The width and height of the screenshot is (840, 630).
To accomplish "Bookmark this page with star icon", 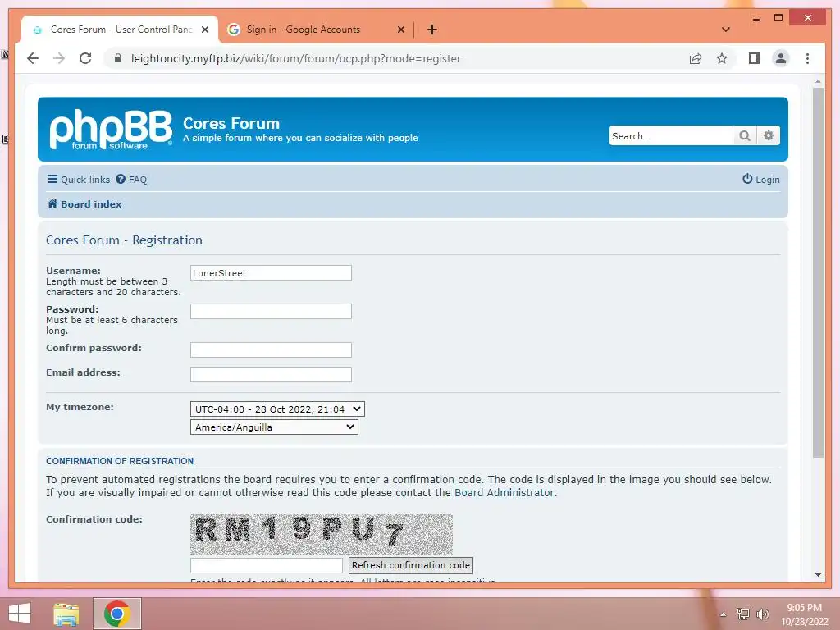I will (x=722, y=58).
